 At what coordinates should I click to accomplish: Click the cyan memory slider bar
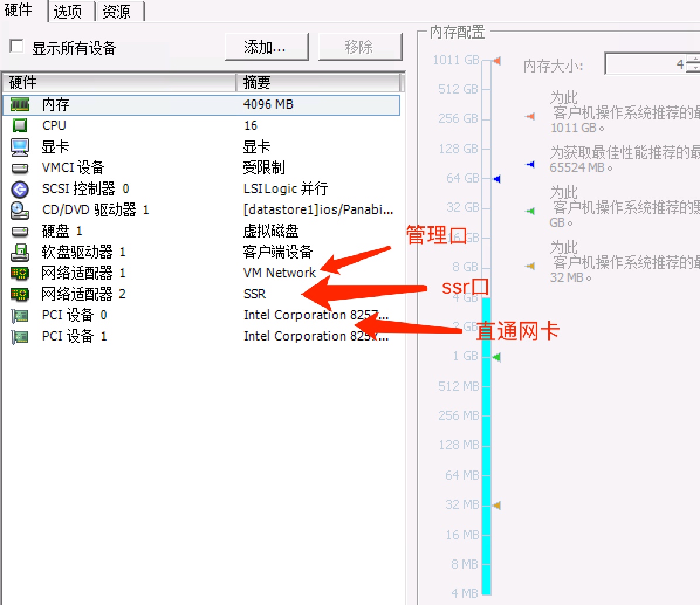[486, 446]
